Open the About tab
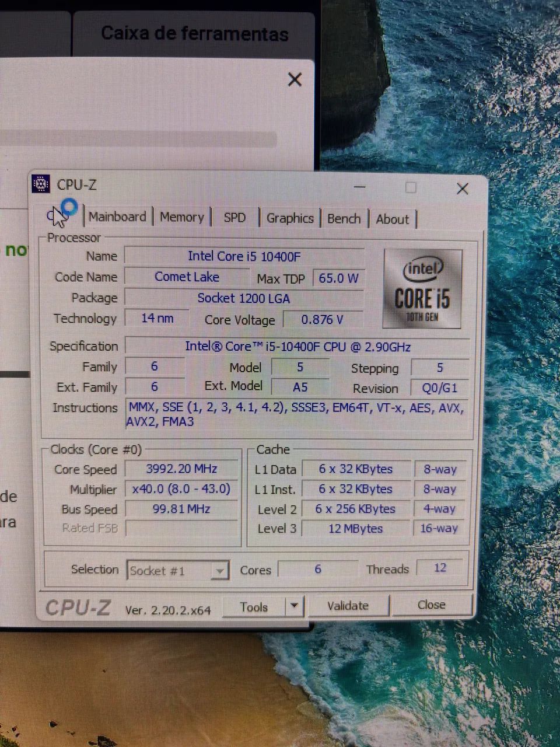Screen dimensions: 560x747 [392, 219]
